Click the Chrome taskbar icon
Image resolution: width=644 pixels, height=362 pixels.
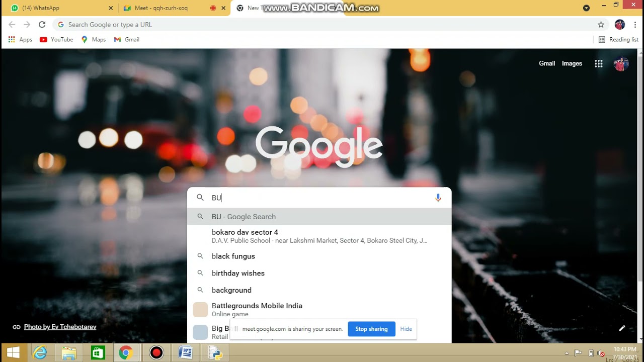pos(126,353)
